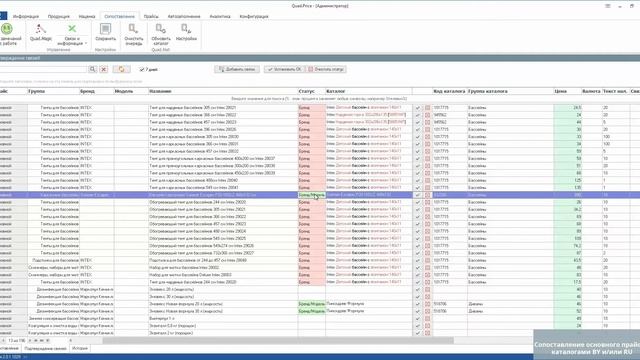The width and height of the screenshot is (640, 360).
Task: Open the Конфигурация ribbon tab
Action: pyautogui.click(x=253, y=16)
